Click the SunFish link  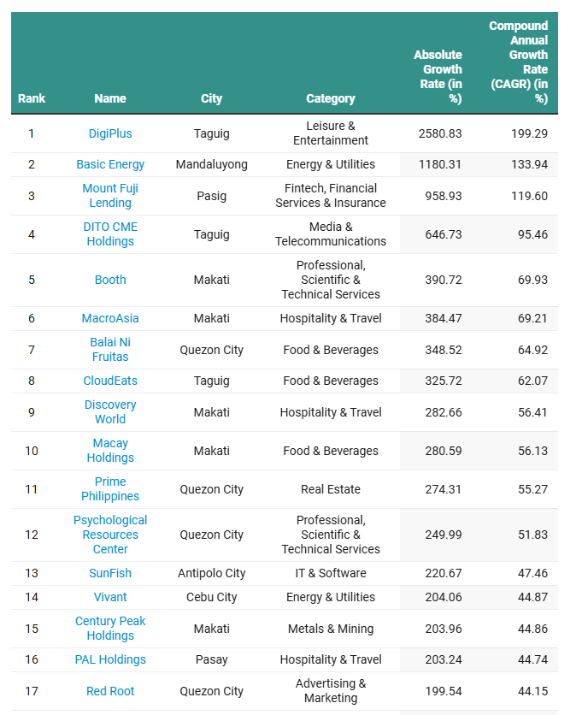[x=110, y=573]
